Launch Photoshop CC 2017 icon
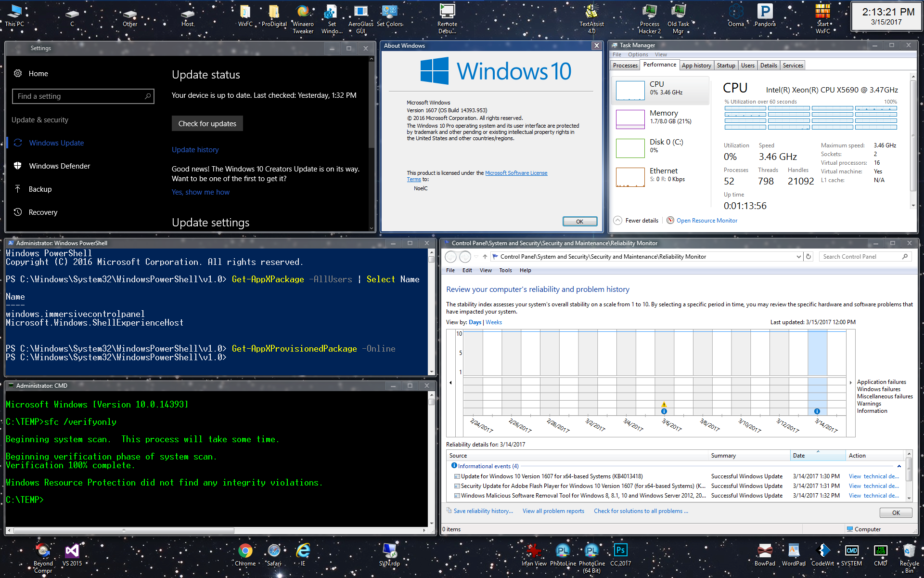This screenshot has width=924, height=578. (x=621, y=555)
